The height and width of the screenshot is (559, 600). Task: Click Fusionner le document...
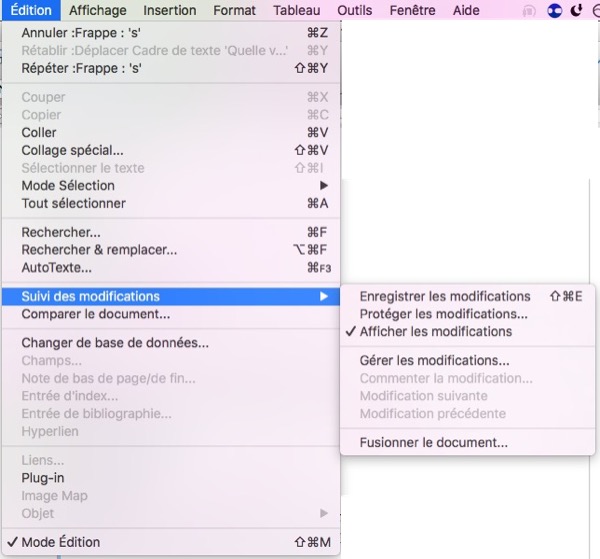click(433, 442)
